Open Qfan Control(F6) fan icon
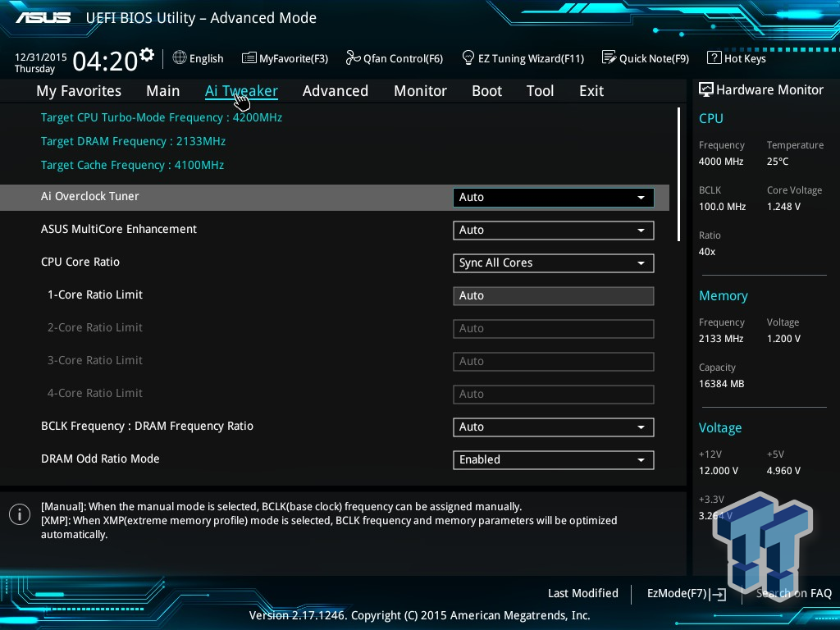This screenshot has height=630, width=840. 353,57
